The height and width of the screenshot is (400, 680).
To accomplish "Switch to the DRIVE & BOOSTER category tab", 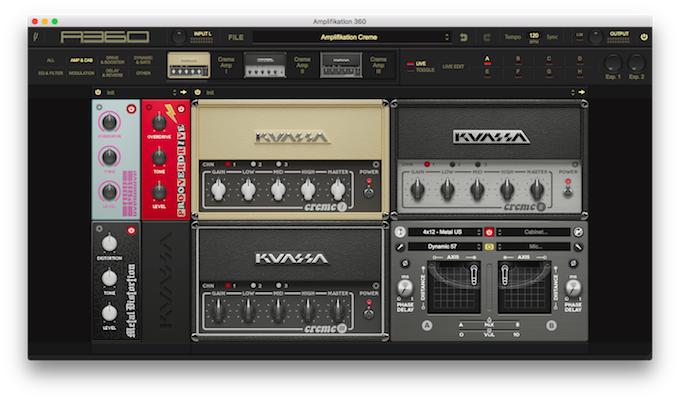I will pyautogui.click(x=112, y=60).
